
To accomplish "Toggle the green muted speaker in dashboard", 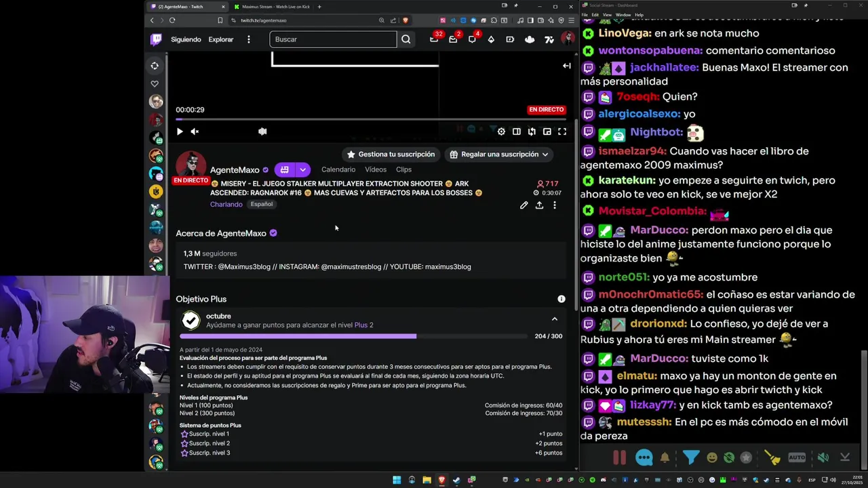I will (823, 457).
